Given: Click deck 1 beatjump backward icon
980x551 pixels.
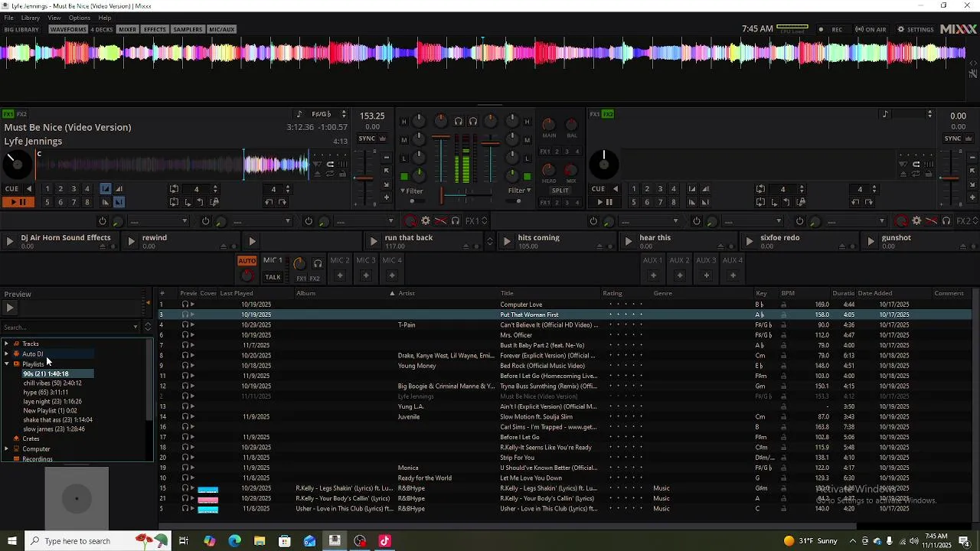Looking at the screenshot, I should (x=269, y=202).
